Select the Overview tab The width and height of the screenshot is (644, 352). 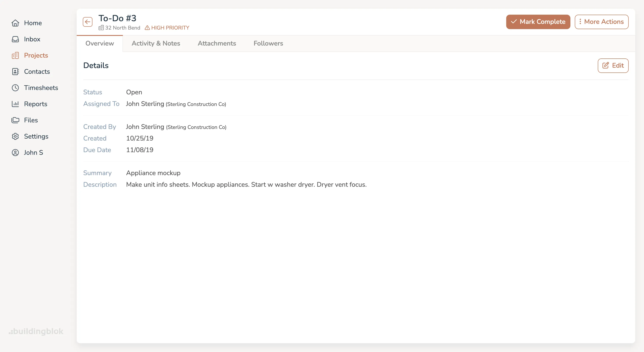click(99, 43)
